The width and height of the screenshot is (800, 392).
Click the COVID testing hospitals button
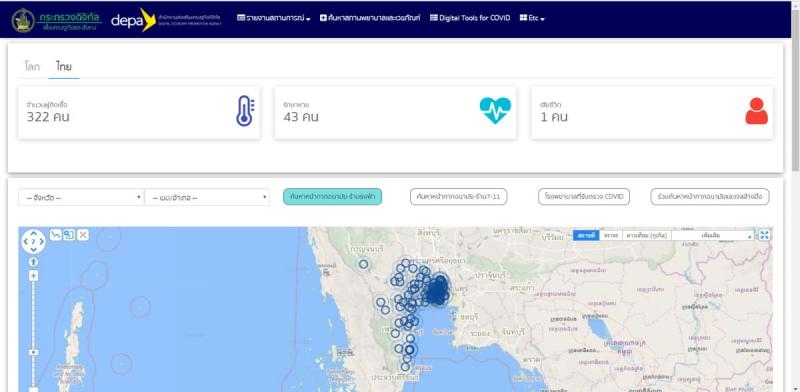(584, 197)
